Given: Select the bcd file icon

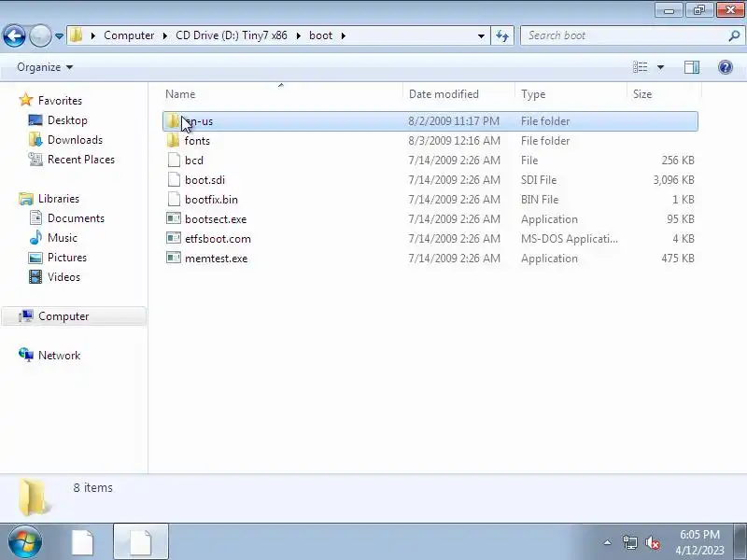Looking at the screenshot, I should 174,160.
